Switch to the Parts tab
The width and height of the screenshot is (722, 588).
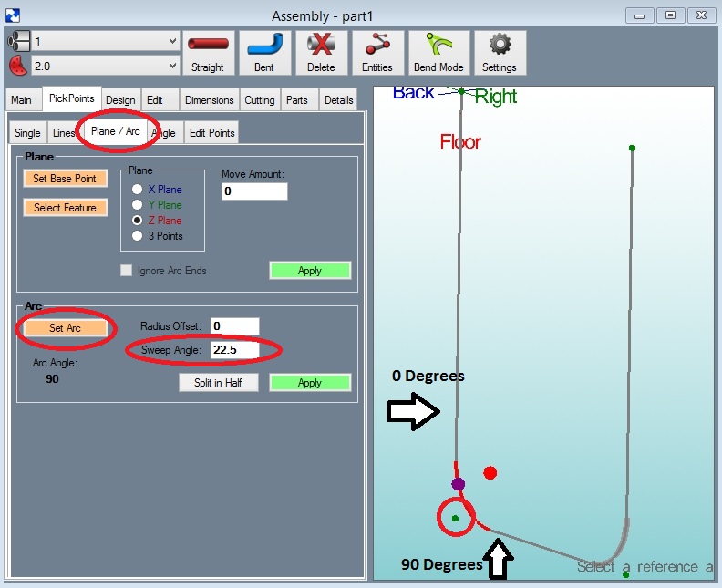[297, 100]
